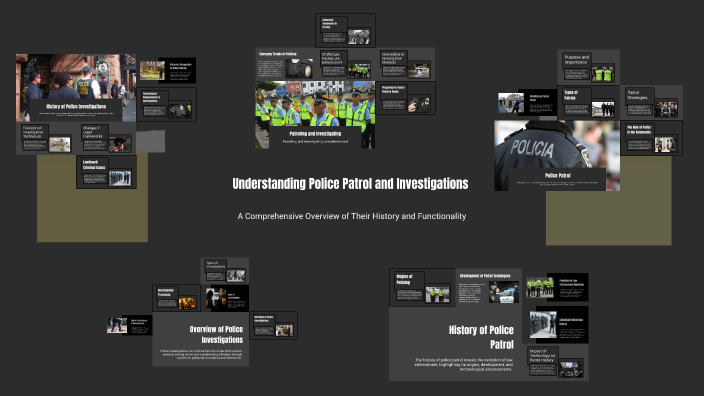Open the Emerging Trends in Policing slide
This screenshot has height=396, width=704.
click(285, 64)
